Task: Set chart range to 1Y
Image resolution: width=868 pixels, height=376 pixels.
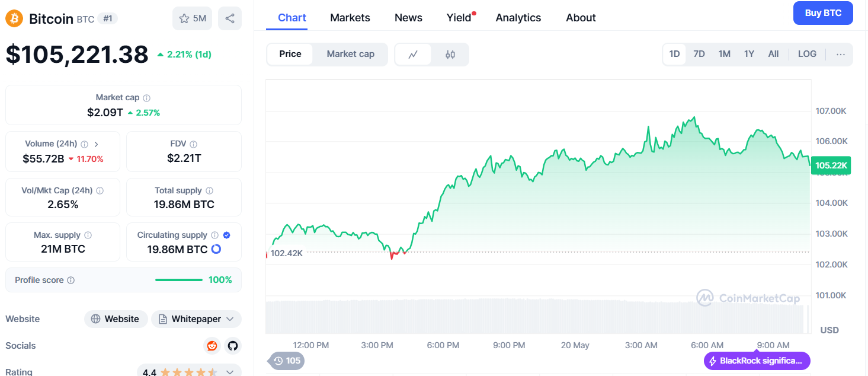Action: tap(749, 54)
